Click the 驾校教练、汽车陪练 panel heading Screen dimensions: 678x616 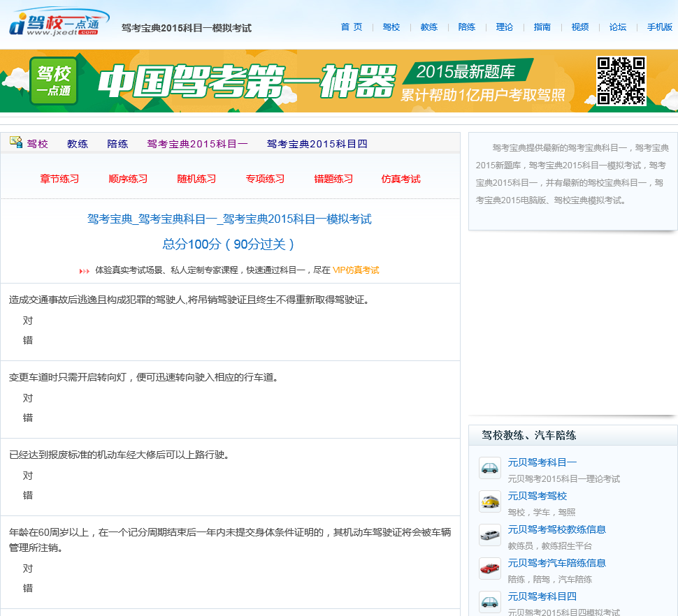[529, 435]
